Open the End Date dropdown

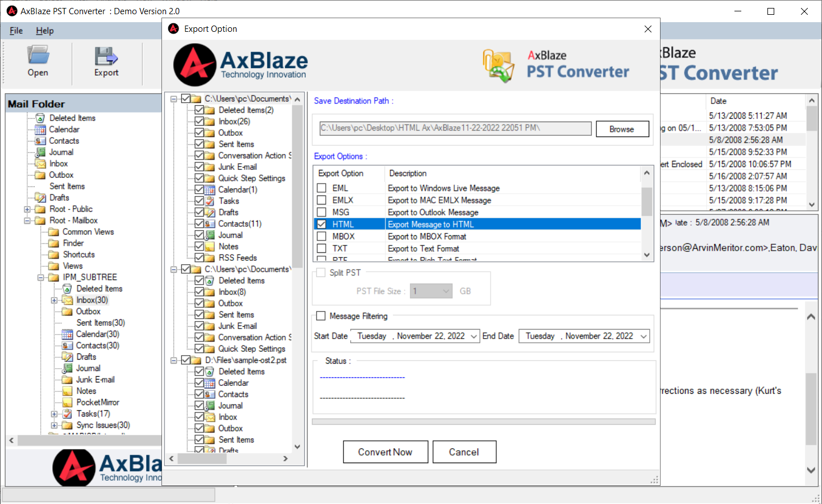644,336
